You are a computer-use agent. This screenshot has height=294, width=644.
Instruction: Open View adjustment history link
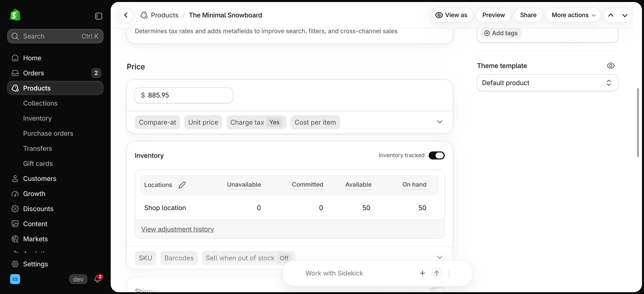point(178,229)
